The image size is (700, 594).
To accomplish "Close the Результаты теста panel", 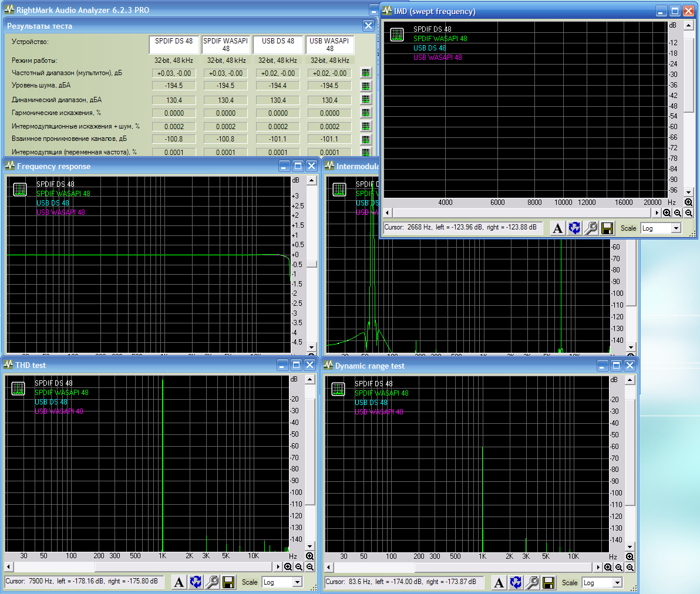I will pyautogui.click(x=368, y=25).
